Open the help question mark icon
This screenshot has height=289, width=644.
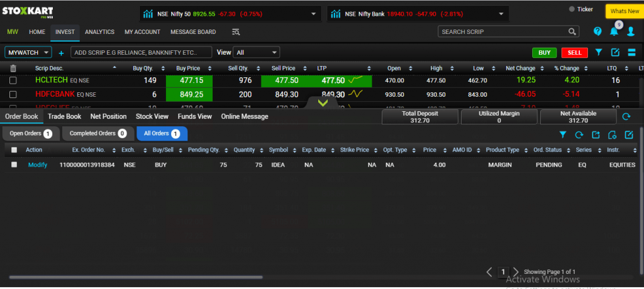coord(597,31)
